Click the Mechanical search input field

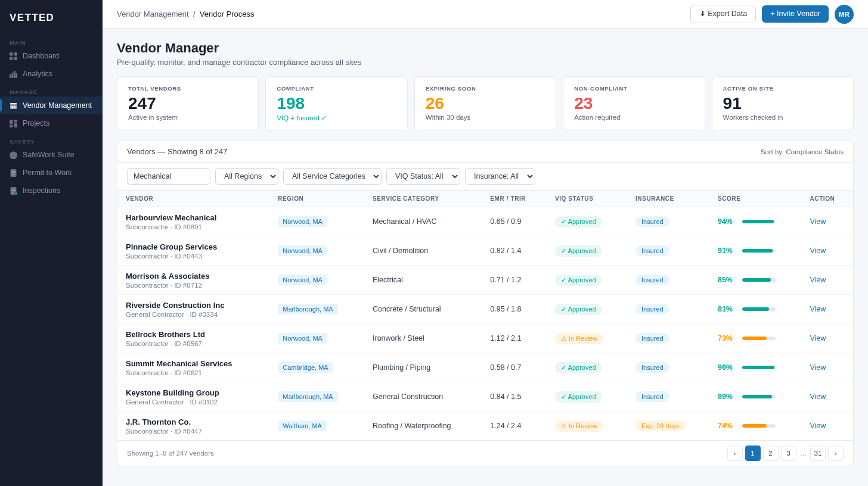[168, 176]
